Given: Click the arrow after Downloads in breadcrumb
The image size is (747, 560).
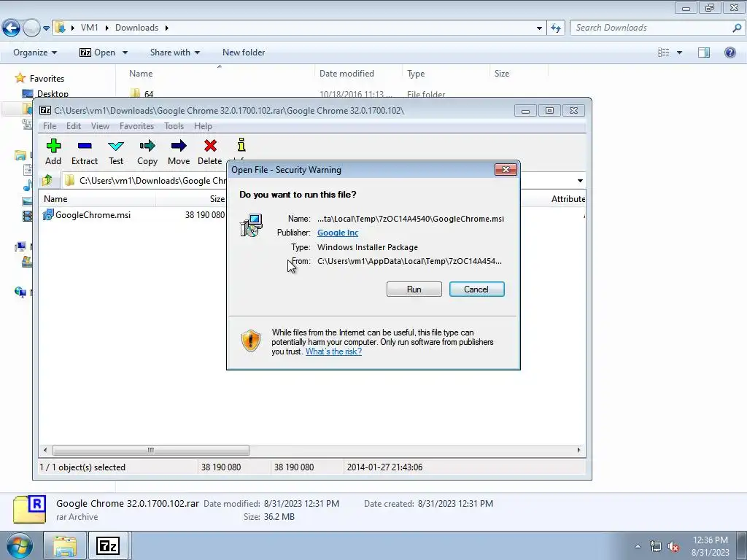Looking at the screenshot, I should click(x=167, y=28).
